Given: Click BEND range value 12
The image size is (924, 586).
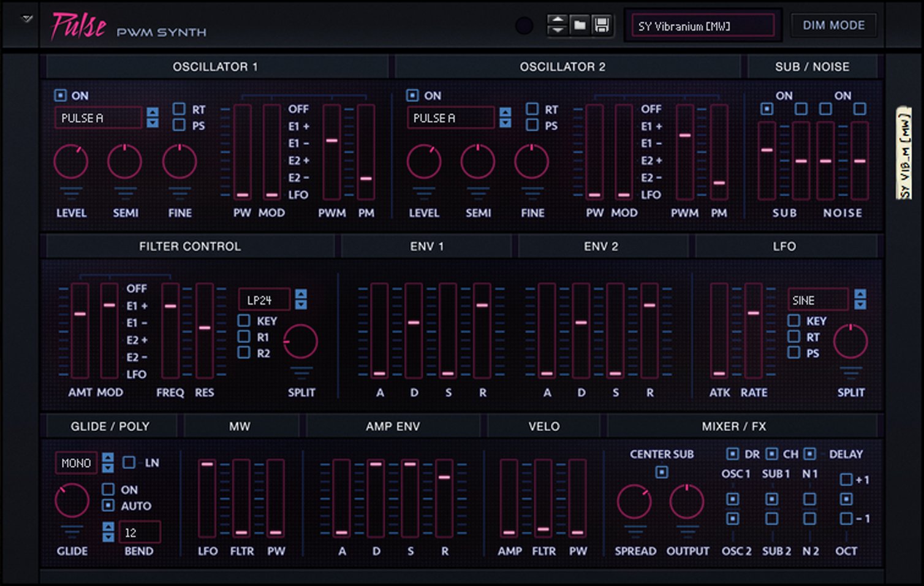Looking at the screenshot, I should click(140, 532).
